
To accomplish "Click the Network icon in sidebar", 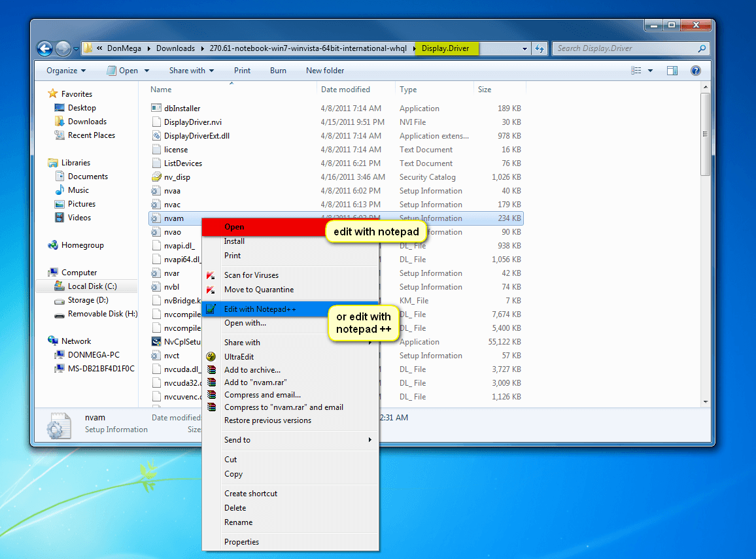I will click(52, 341).
